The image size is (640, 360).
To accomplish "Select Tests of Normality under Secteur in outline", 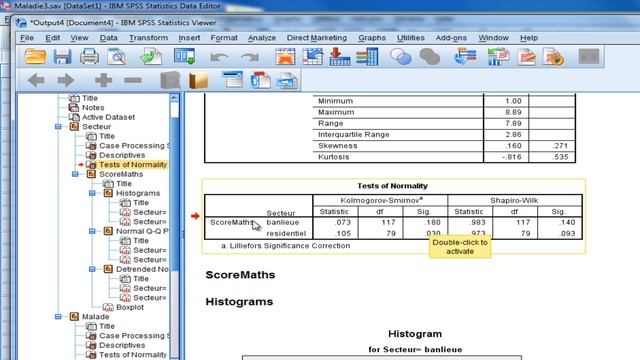I will tap(133, 164).
